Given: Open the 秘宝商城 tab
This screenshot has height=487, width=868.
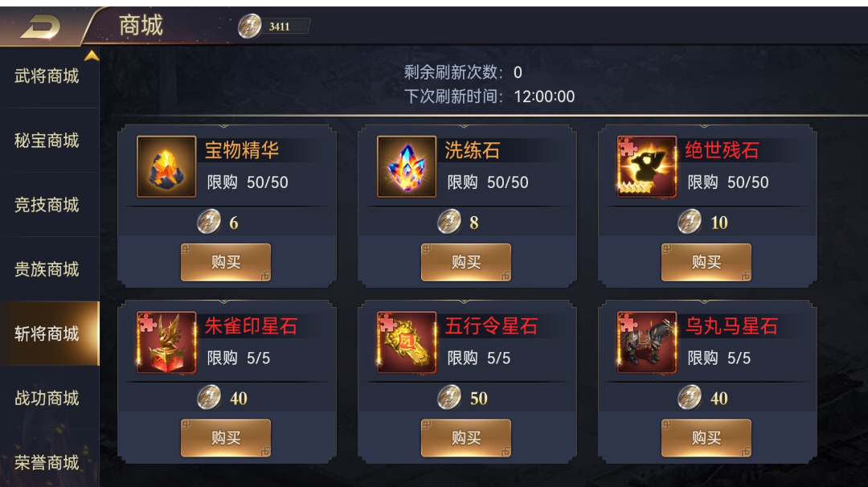Looking at the screenshot, I should click(47, 141).
